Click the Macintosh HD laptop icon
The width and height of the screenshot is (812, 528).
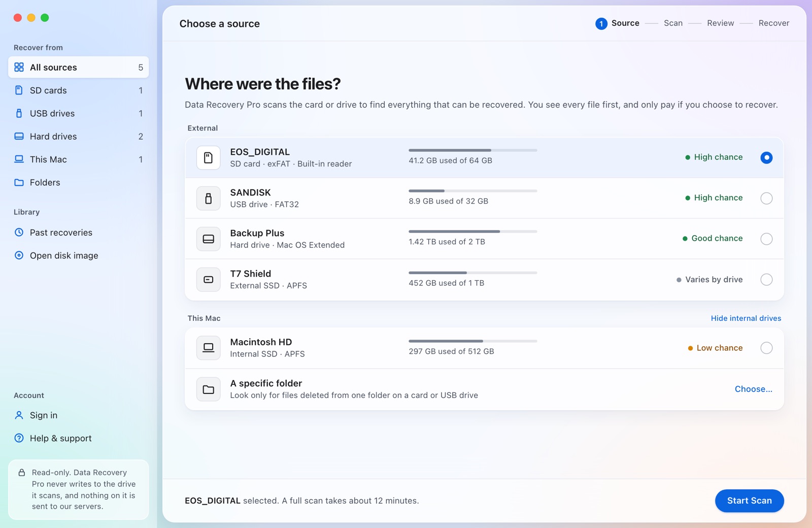[208, 348]
